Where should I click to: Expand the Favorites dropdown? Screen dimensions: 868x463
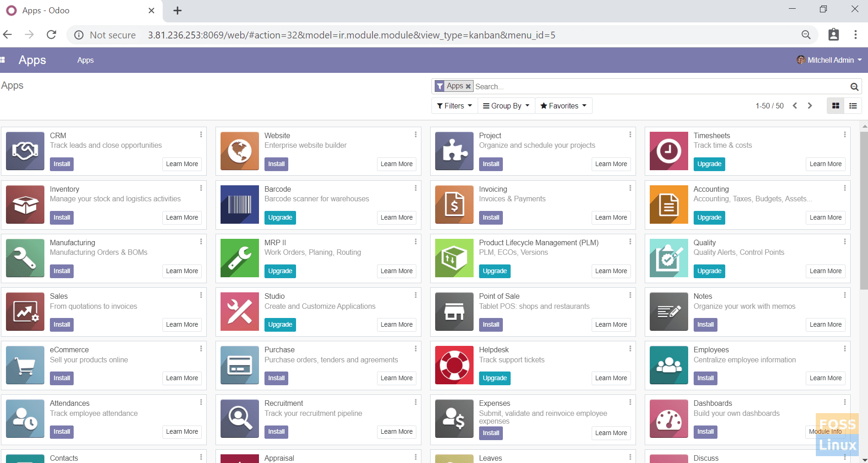[564, 106]
